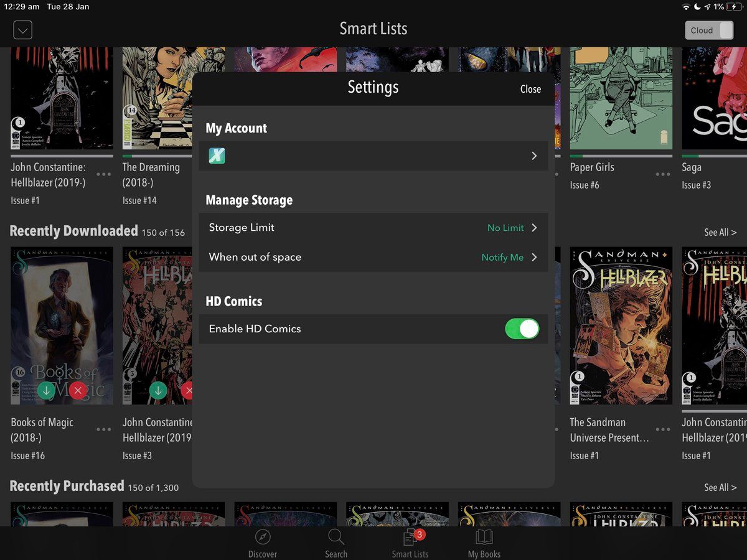See All recently purchased comics
Image resolution: width=747 pixels, height=560 pixels.
coord(720,487)
